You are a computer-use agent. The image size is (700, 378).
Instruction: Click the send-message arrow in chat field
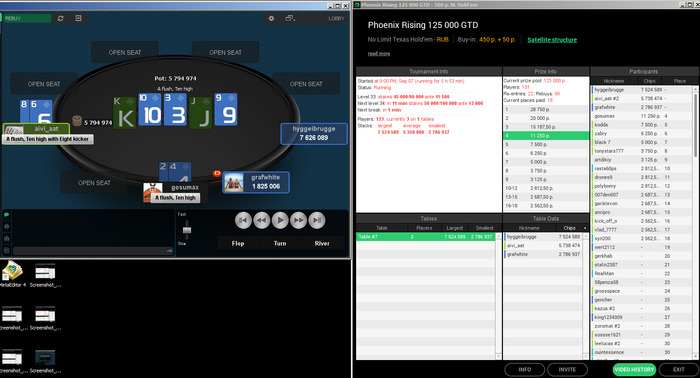pos(170,251)
